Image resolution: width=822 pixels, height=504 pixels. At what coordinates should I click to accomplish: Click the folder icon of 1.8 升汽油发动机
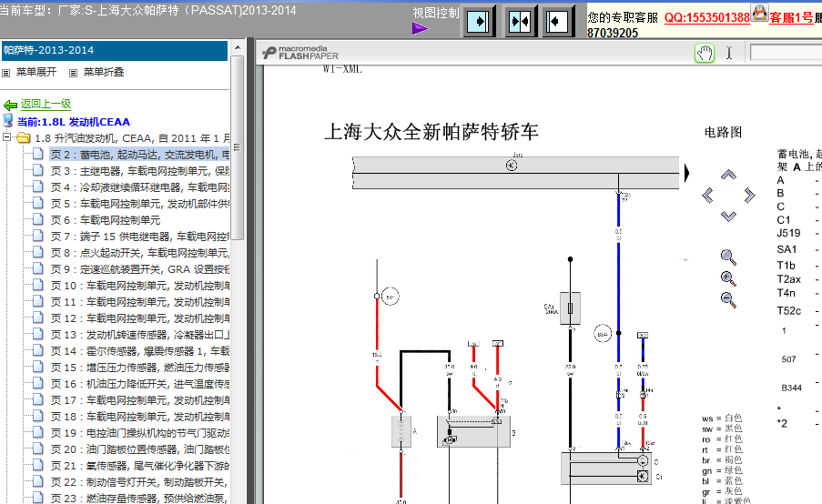[23, 137]
